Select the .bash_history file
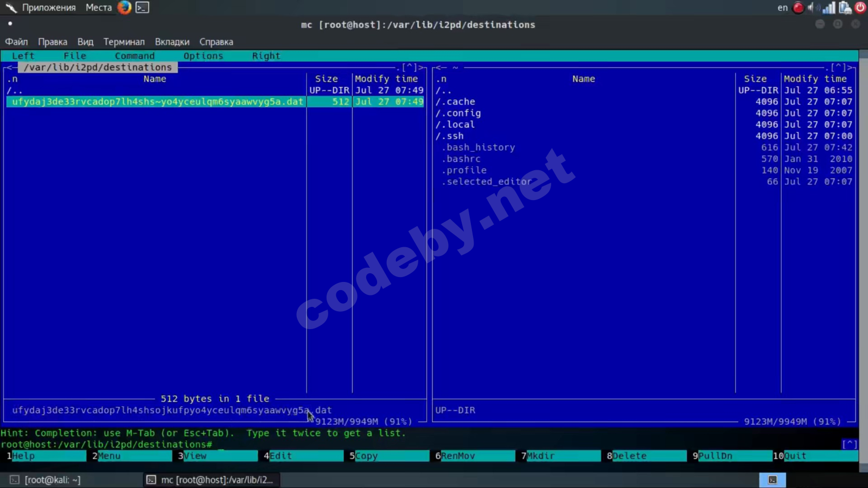 (x=644, y=147)
